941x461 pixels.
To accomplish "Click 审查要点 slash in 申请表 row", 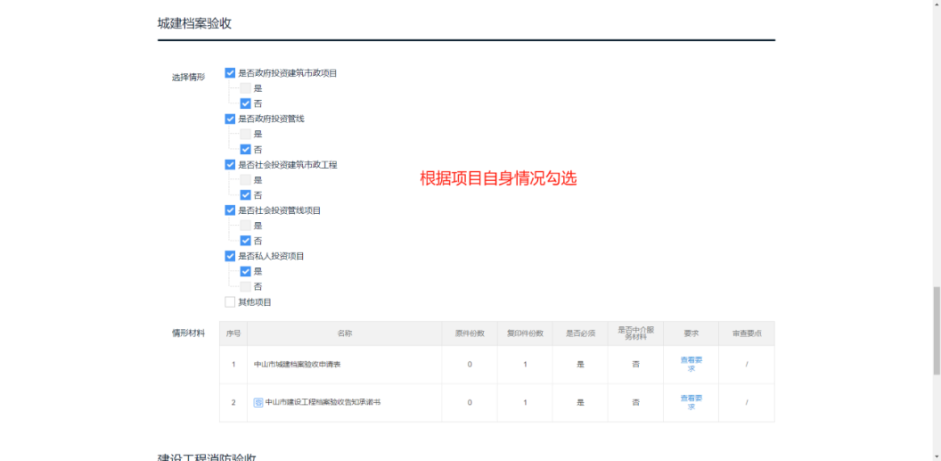I will [x=747, y=364].
